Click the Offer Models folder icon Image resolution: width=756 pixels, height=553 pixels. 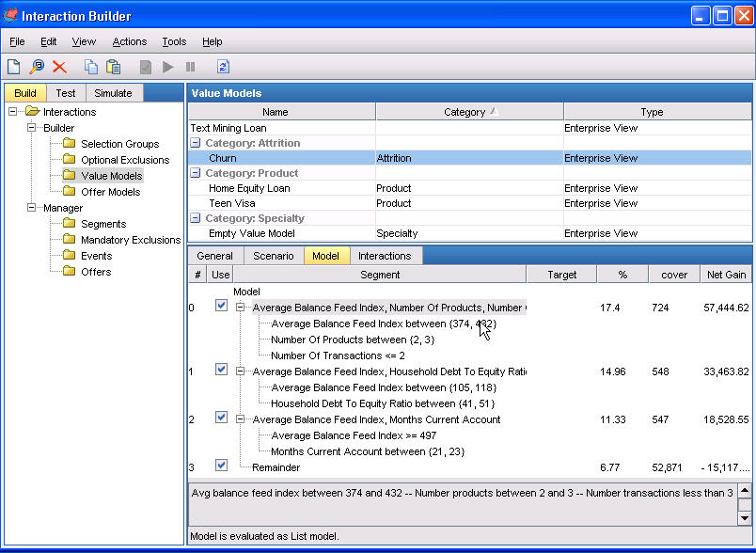(x=70, y=192)
